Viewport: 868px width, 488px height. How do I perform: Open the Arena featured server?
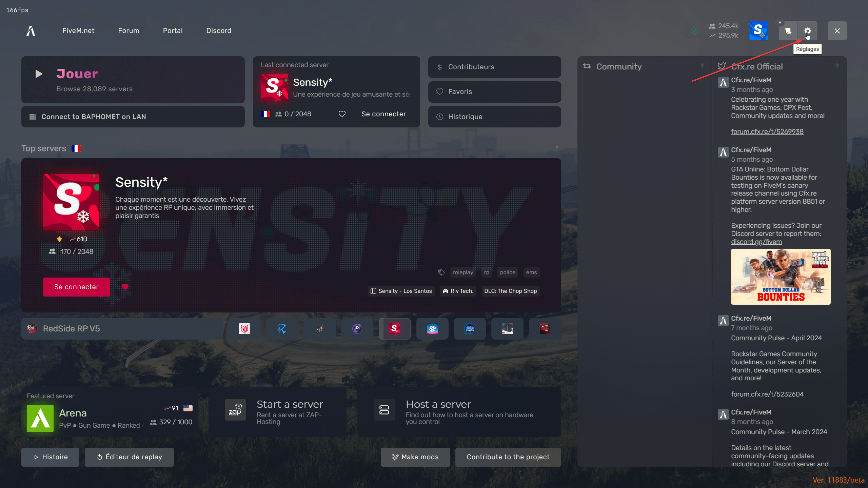[110, 412]
